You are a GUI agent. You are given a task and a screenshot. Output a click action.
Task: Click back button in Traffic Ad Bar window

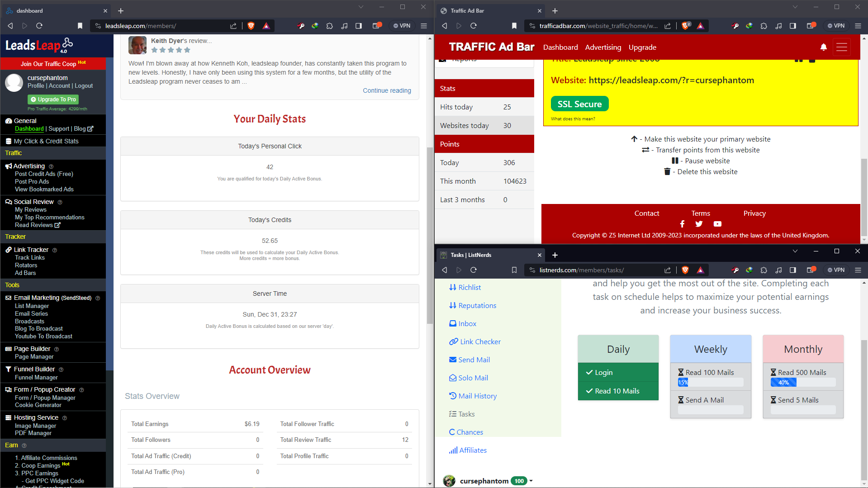(445, 26)
